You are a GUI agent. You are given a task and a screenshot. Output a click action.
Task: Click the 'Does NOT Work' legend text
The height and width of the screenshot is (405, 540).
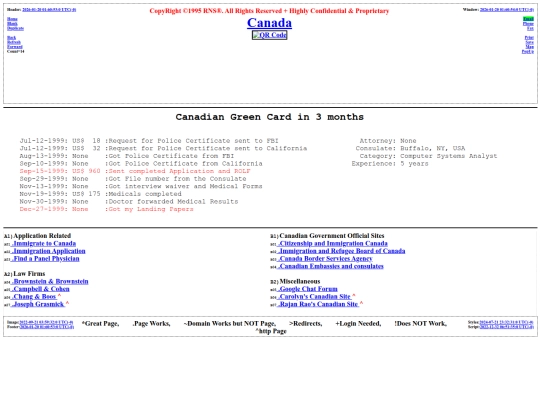tap(420, 323)
